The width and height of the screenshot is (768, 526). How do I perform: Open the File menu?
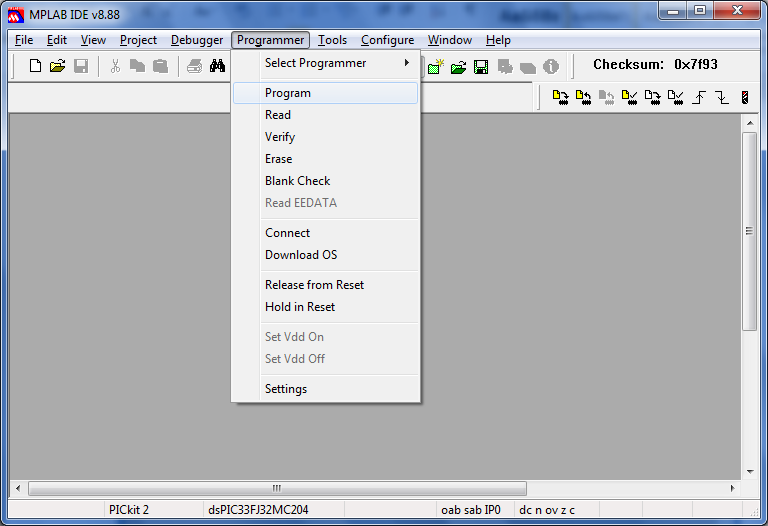24,40
